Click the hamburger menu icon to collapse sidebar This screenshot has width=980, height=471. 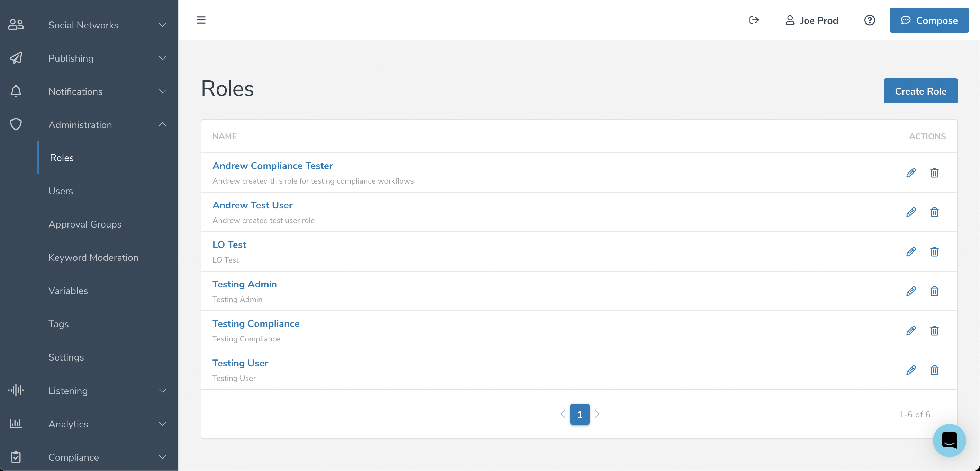[201, 20]
